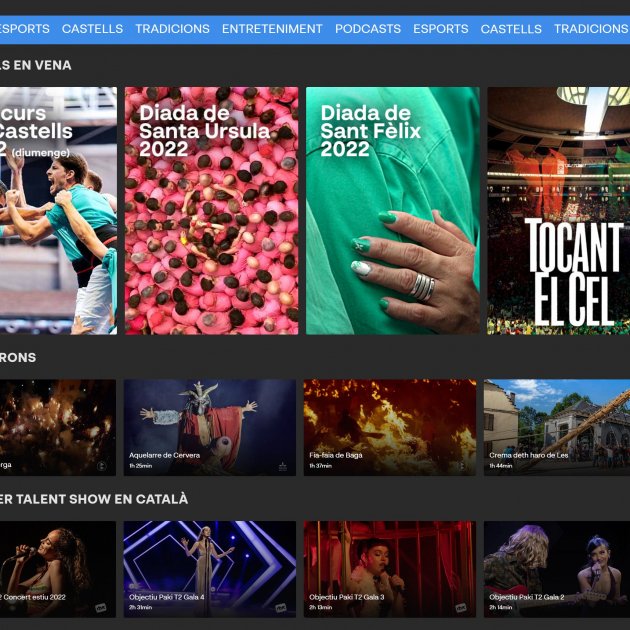The height and width of the screenshot is (630, 630).
Task: Click the 'Fia-faia de Bagà' title text
Action: click(336, 455)
